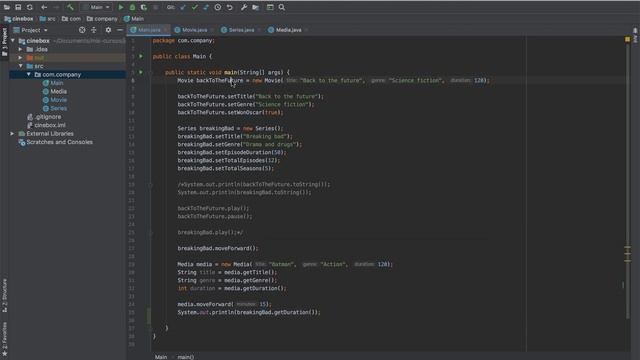
Task: Toggle the Favorites tool window side button
Action: click(x=4, y=339)
